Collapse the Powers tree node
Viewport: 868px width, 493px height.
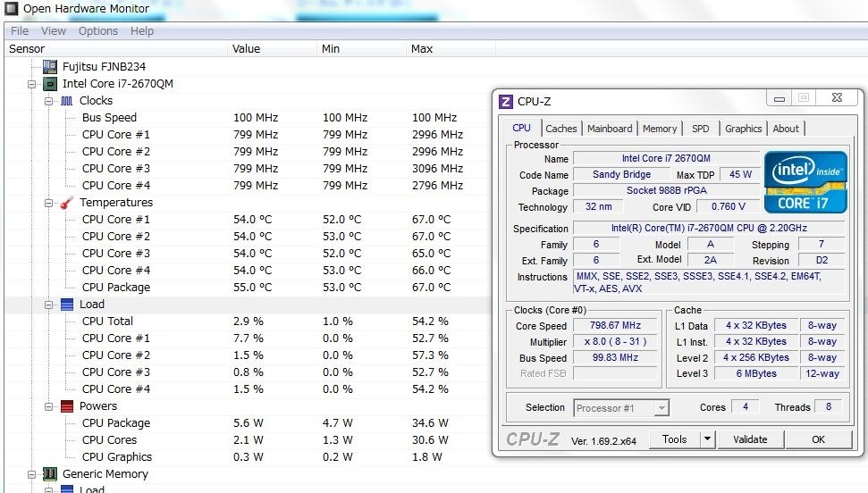coord(48,406)
